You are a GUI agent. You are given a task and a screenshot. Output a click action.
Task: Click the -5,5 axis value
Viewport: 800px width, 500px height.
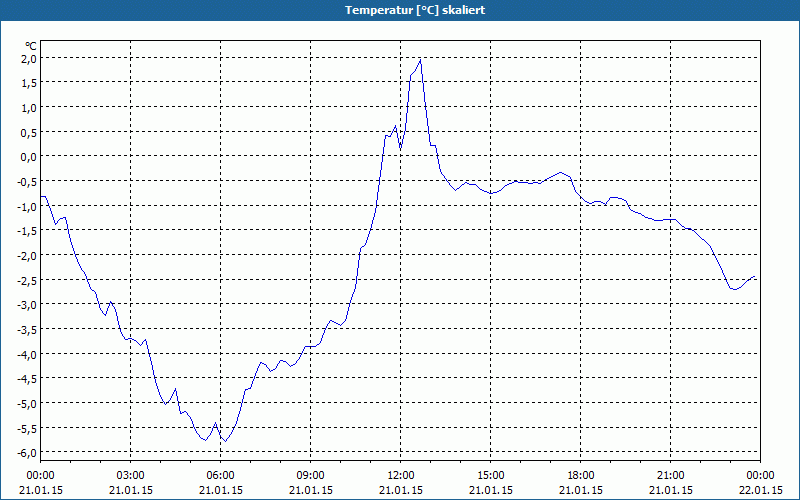point(28,428)
